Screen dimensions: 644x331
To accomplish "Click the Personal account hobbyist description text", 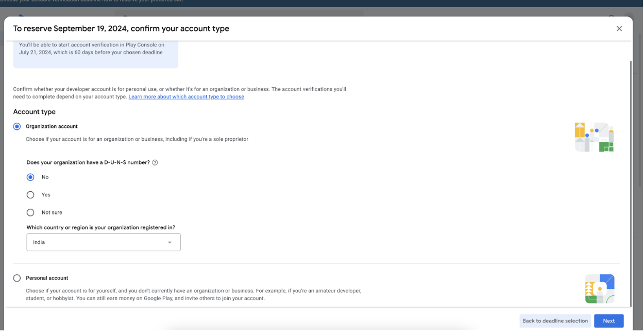I will [193, 294].
